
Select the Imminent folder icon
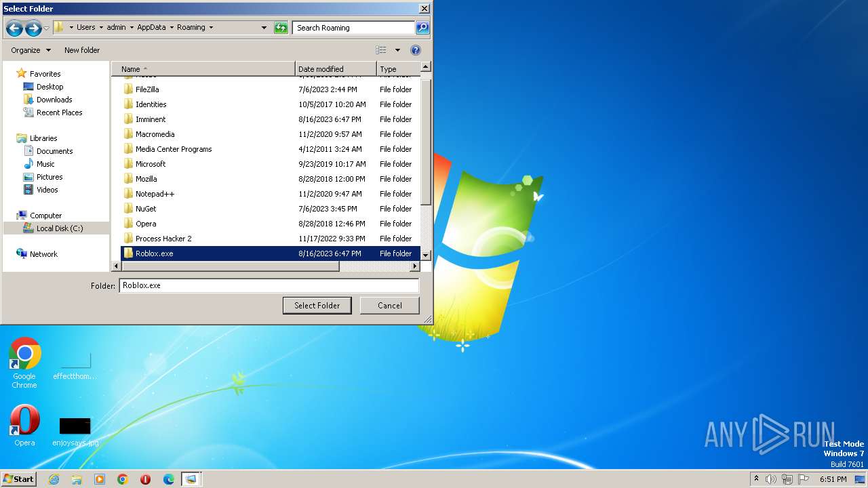coord(128,119)
